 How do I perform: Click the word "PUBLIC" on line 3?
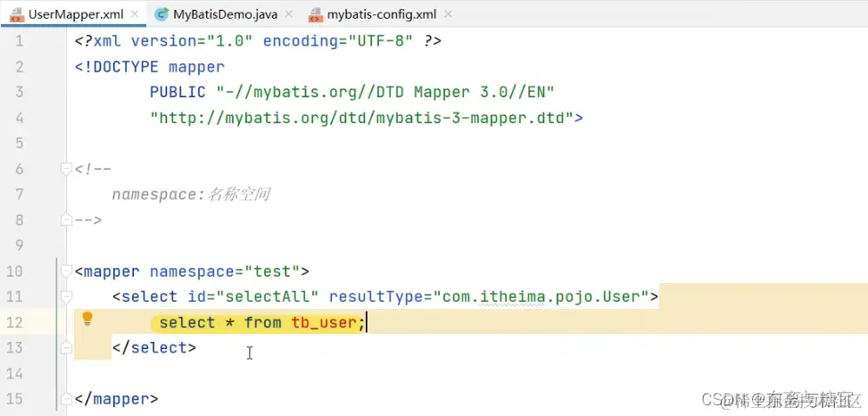point(178,92)
